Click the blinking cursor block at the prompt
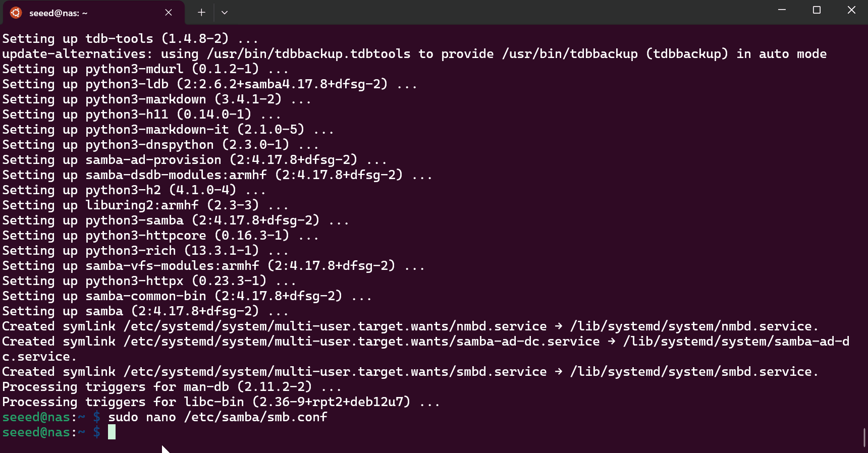 112,432
